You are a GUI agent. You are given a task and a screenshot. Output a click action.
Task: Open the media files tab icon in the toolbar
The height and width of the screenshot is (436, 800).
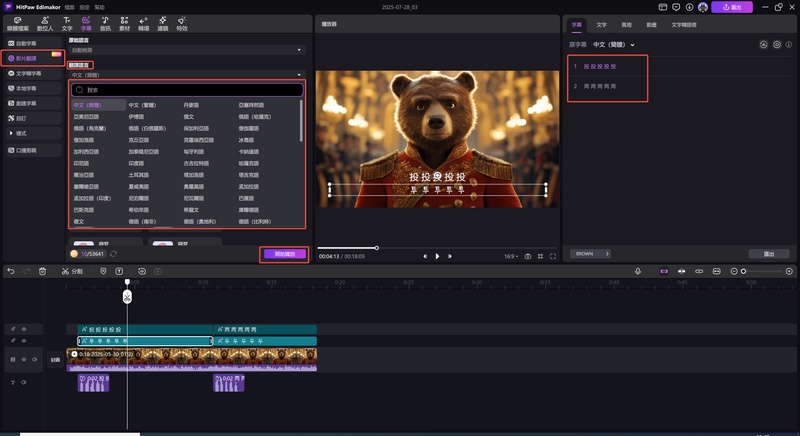click(17, 20)
